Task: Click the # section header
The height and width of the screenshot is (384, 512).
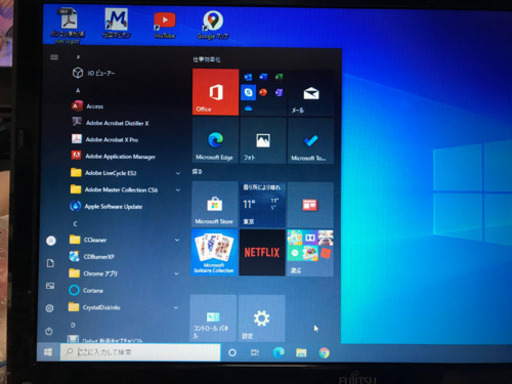Action: [x=78, y=57]
